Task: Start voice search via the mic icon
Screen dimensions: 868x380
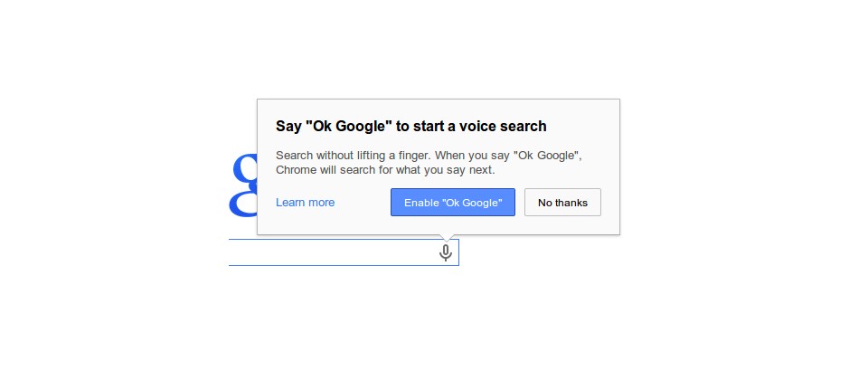Action: pyautogui.click(x=445, y=252)
